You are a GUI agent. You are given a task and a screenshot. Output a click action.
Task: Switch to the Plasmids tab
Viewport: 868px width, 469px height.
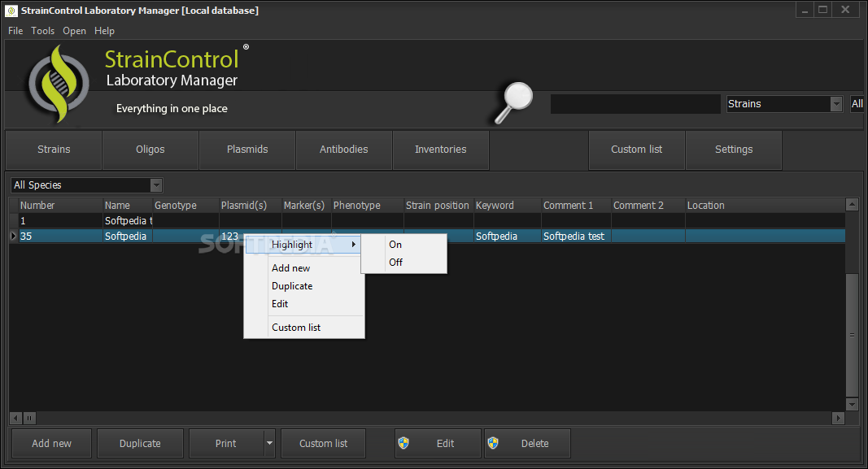pyautogui.click(x=246, y=150)
